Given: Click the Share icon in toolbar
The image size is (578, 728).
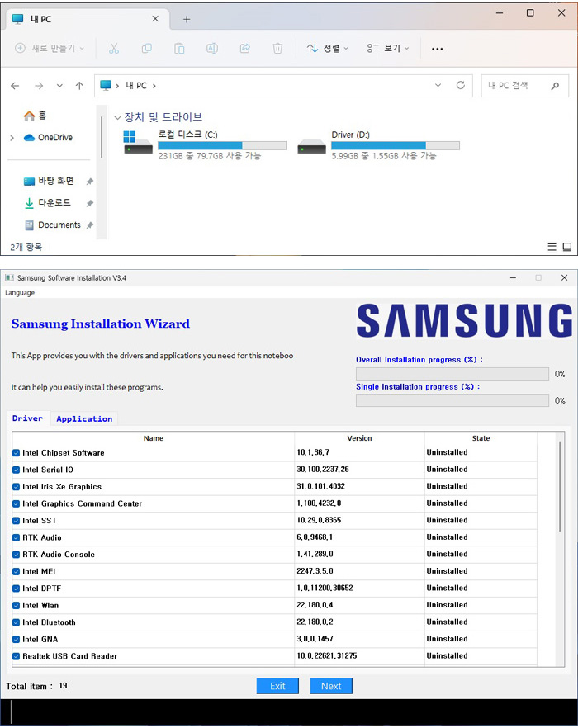Looking at the screenshot, I should tap(245, 49).
